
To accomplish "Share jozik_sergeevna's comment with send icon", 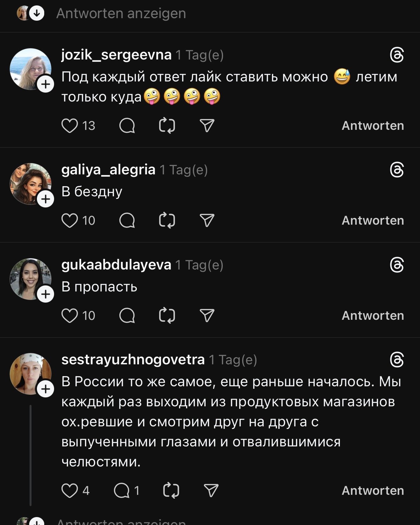I will (207, 126).
